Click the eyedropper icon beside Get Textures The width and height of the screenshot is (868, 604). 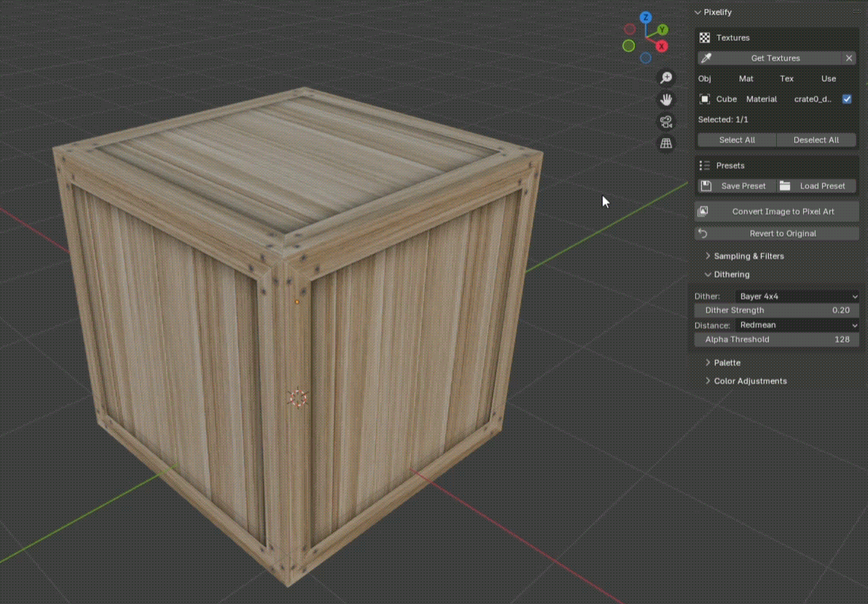pyautogui.click(x=705, y=58)
